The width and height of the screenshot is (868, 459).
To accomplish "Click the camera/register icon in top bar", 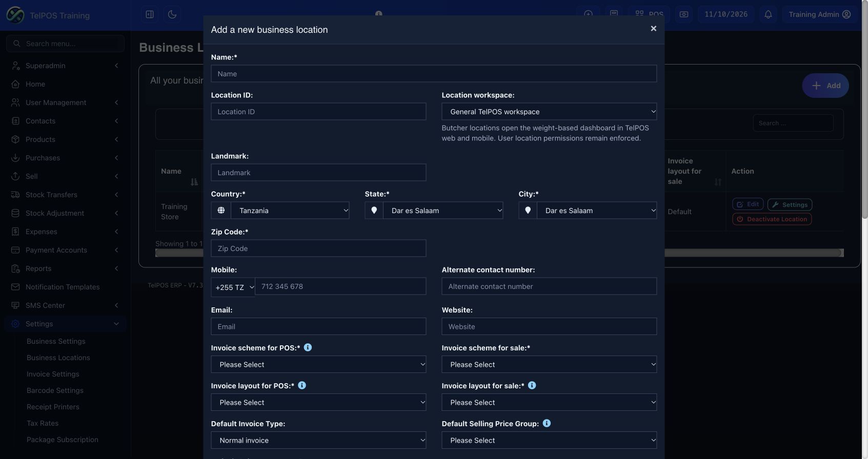I will pos(684,14).
